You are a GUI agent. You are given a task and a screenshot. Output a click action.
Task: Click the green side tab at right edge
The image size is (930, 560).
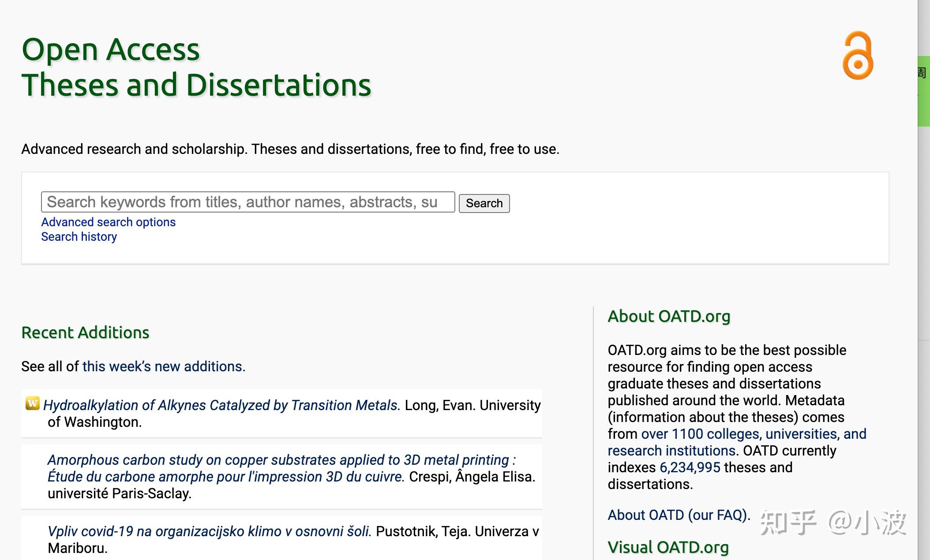pos(923,91)
